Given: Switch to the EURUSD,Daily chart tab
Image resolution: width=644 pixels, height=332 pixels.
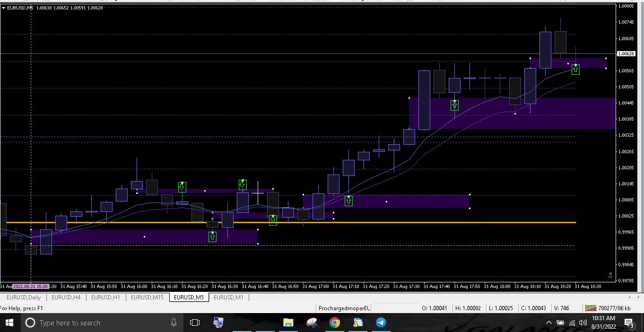Looking at the screenshot, I should pyautogui.click(x=24, y=297).
